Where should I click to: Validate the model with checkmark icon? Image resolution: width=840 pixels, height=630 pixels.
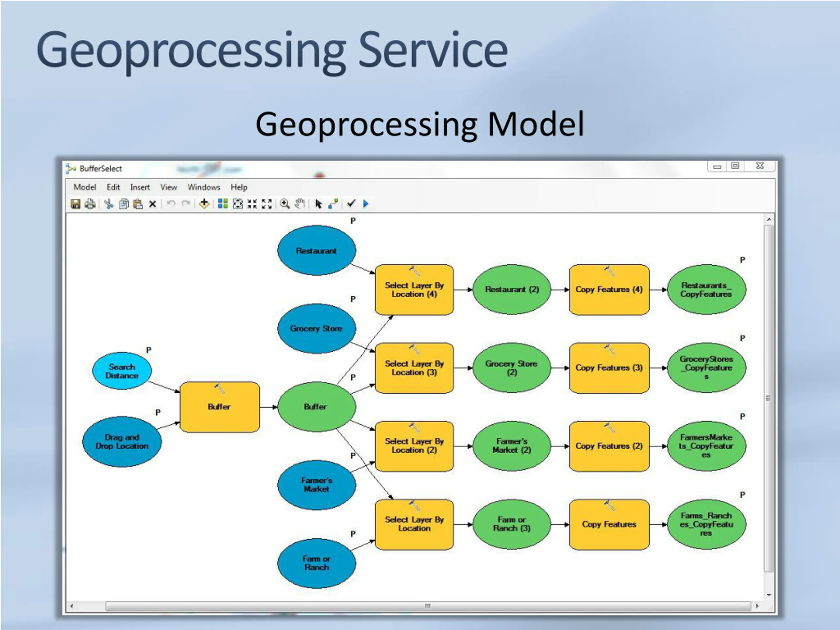[x=351, y=203]
